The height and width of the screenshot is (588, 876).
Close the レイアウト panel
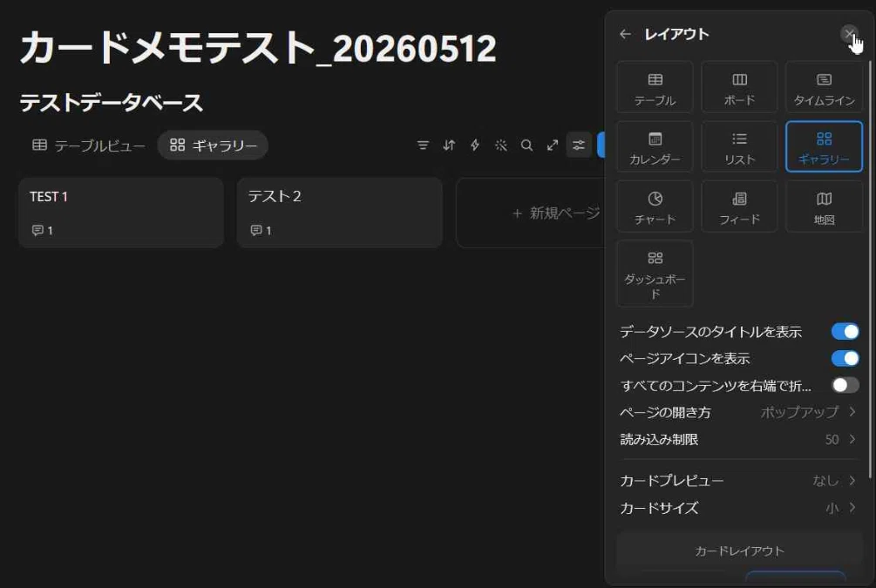[x=849, y=34]
